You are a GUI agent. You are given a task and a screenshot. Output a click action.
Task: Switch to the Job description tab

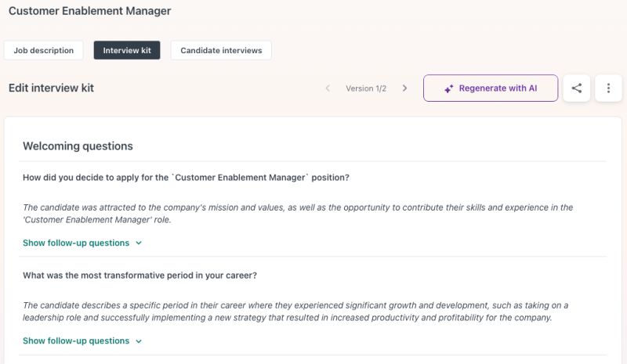click(44, 50)
